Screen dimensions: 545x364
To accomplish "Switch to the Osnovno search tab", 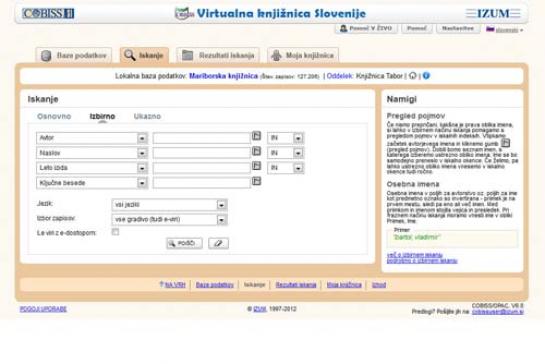I will pyautogui.click(x=54, y=116).
